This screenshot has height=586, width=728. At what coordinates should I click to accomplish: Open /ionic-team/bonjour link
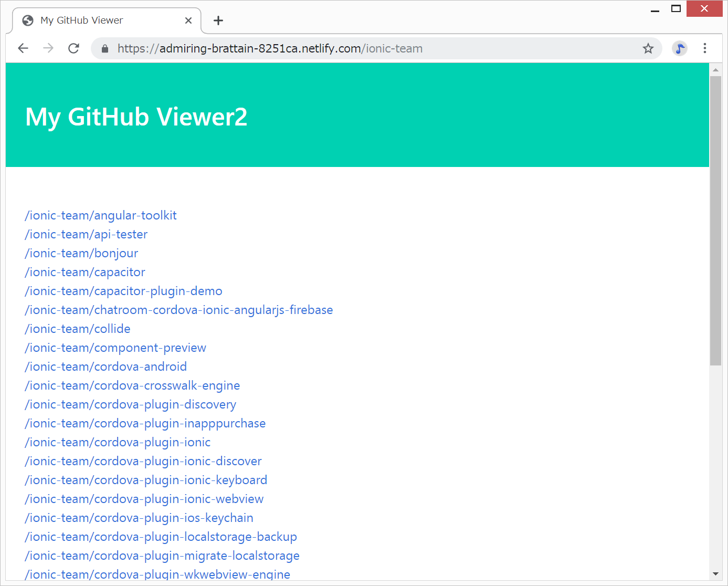pos(81,253)
